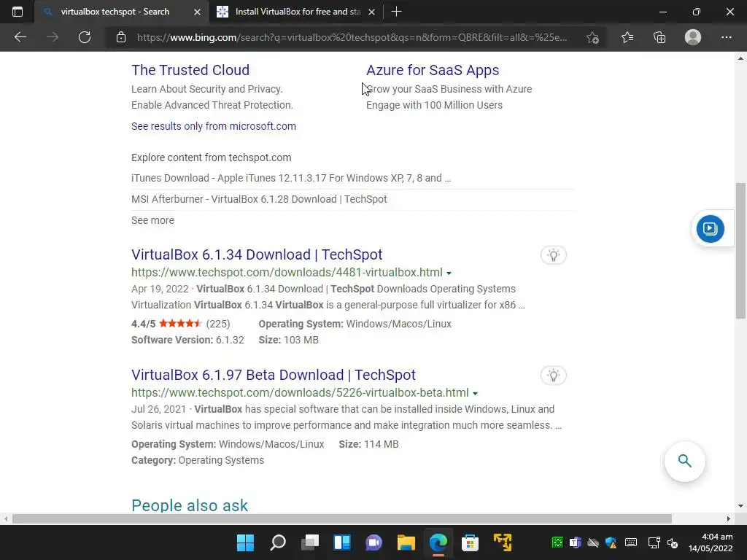Open the browser profile avatar
The height and width of the screenshot is (560, 747).
pos(693,37)
